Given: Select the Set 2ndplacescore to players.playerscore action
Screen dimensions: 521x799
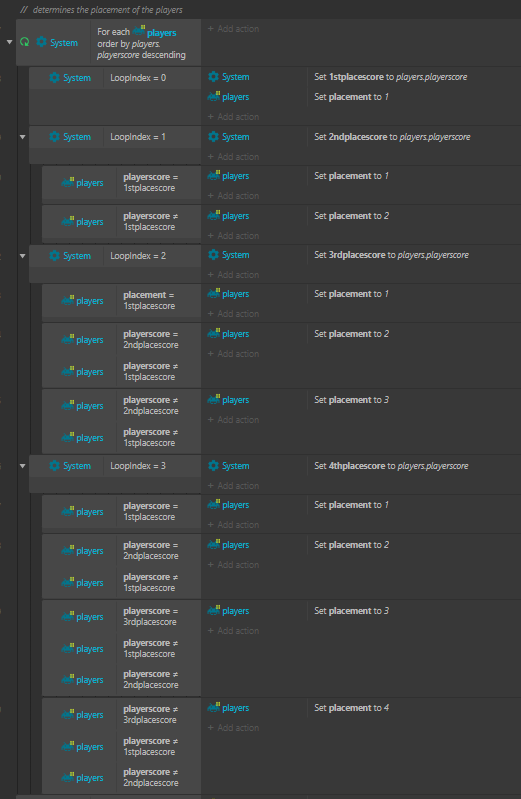Looking at the screenshot, I should (x=393, y=137).
